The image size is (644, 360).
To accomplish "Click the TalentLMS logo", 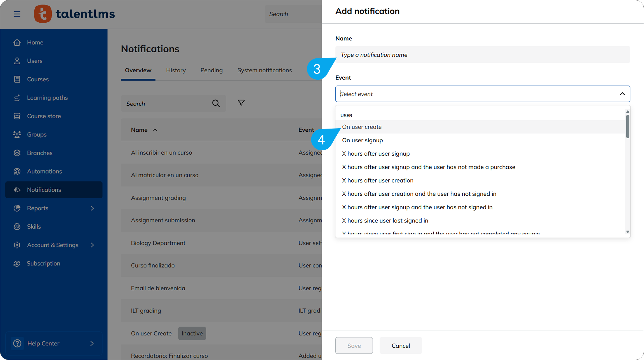I will point(74,14).
